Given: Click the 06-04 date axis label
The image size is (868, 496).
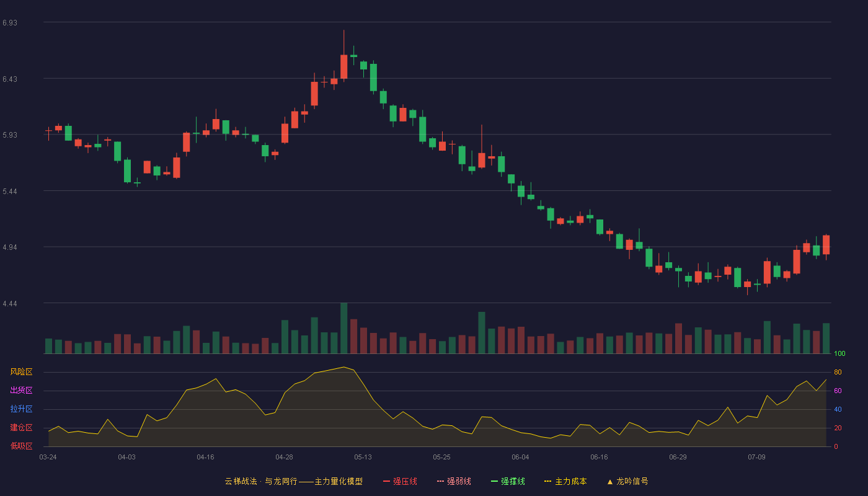Looking at the screenshot, I should tap(520, 457).
